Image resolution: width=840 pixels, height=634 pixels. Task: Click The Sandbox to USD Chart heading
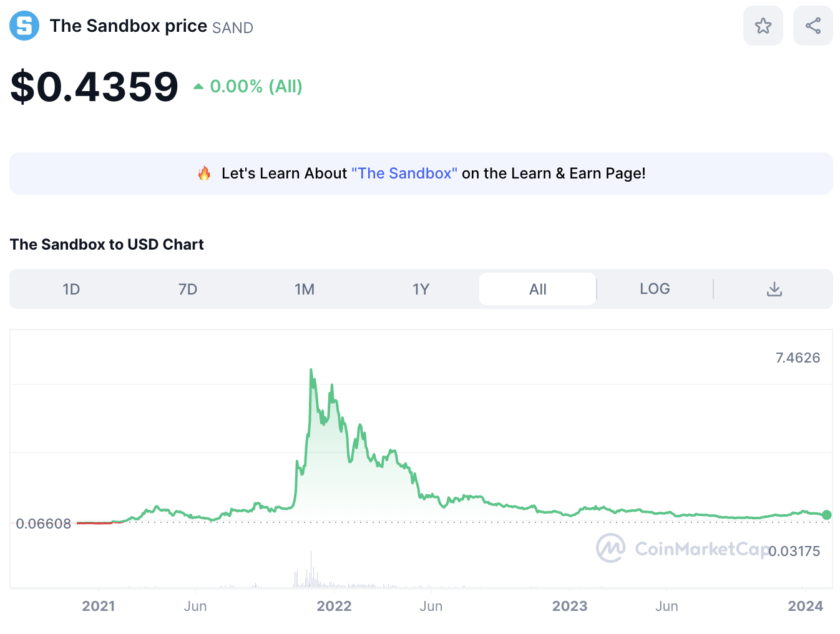tap(107, 245)
